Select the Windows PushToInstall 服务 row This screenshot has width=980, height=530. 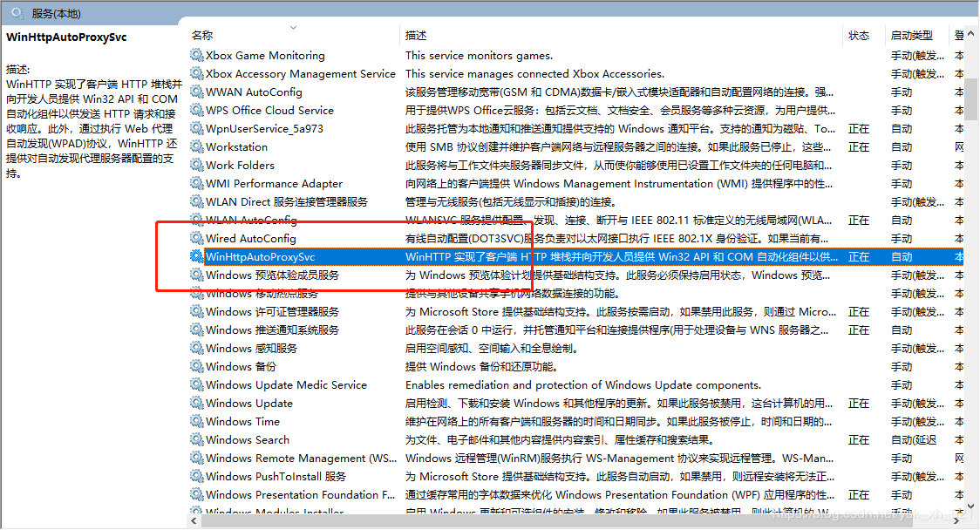pyautogui.click(x=276, y=477)
